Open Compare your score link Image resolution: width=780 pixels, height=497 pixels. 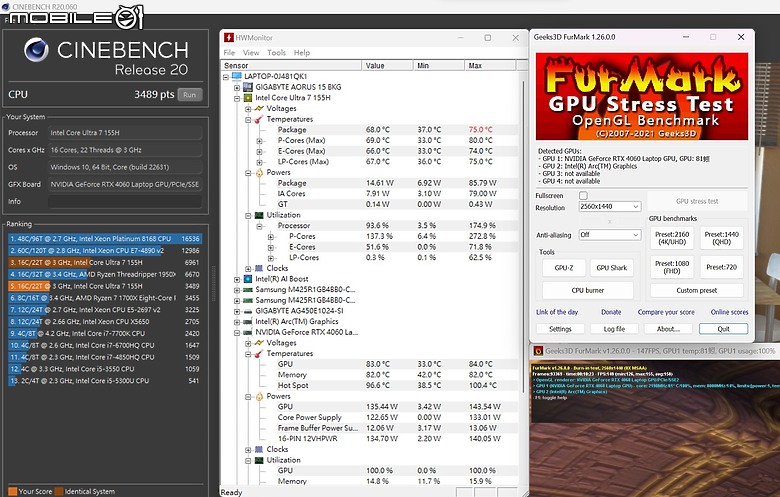(666, 312)
